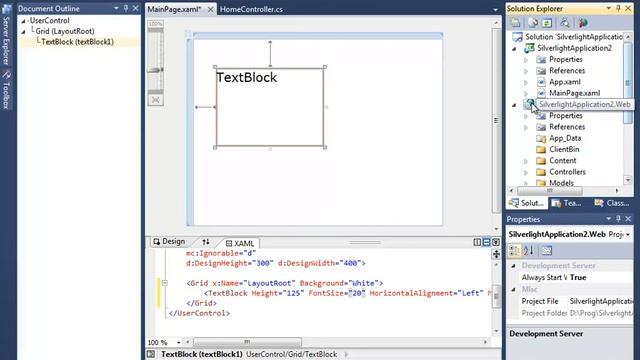
Task: Click fit-to-view icon under designer zoom slider
Action: pyautogui.click(x=156, y=100)
